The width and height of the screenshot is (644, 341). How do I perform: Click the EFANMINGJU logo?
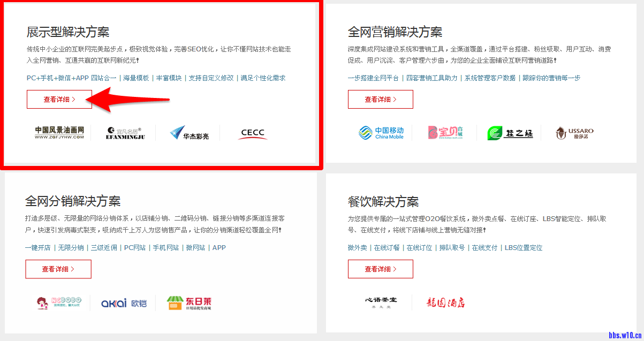(126, 133)
